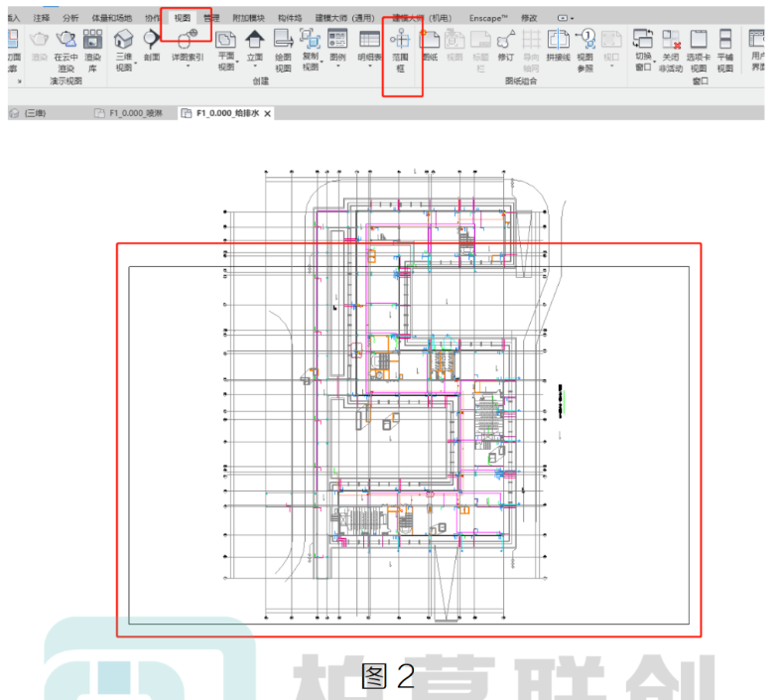
Task: Open the Presentation (演示视图) panel dialog launcher
Action: pos(20,81)
